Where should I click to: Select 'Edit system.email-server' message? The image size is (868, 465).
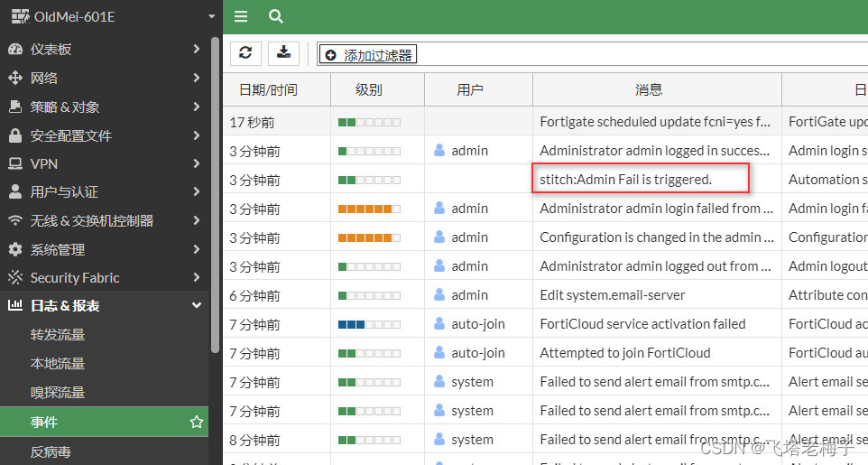[x=613, y=295]
